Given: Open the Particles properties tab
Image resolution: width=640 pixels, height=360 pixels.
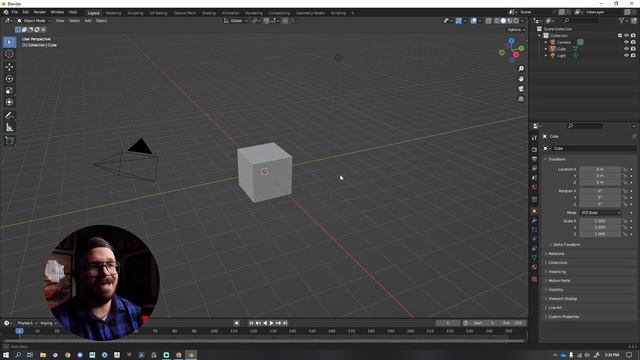Looking at the screenshot, I should coord(534,230).
